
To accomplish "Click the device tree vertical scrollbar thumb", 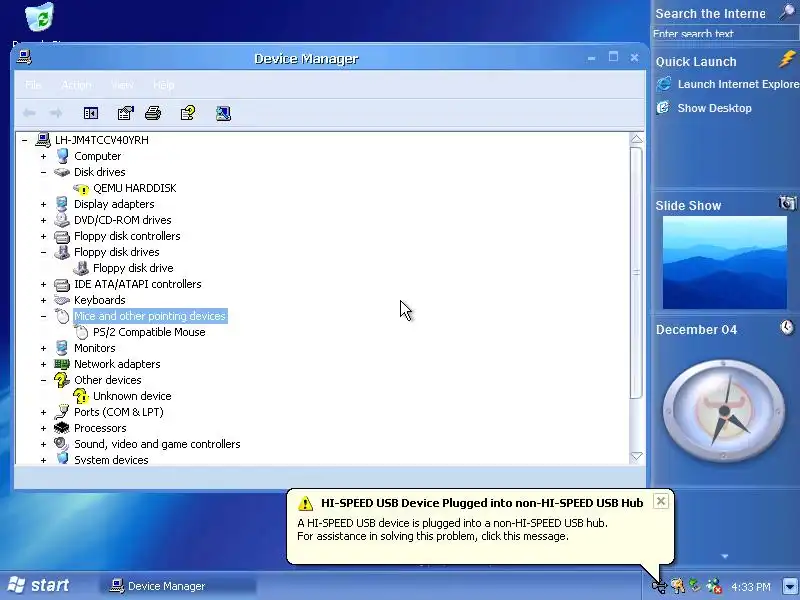I will (636, 272).
